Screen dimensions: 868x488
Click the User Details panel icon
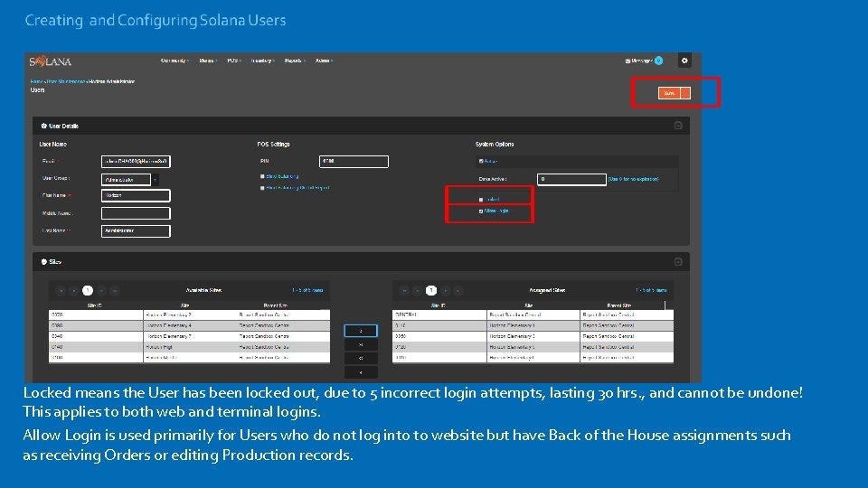[x=43, y=127]
